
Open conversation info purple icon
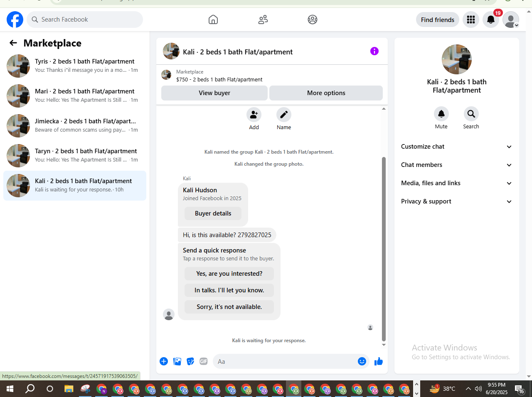click(374, 51)
